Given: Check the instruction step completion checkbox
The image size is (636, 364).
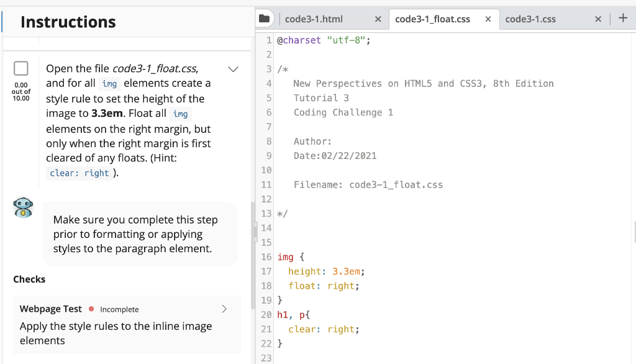Looking at the screenshot, I should [x=22, y=68].
